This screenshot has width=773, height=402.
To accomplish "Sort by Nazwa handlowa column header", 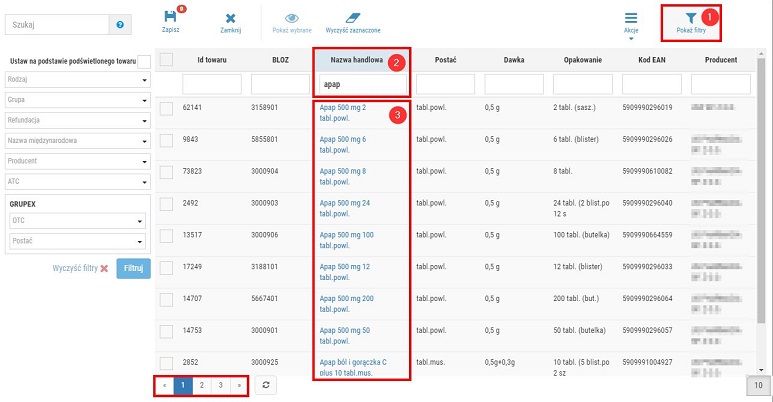I will [x=356, y=60].
